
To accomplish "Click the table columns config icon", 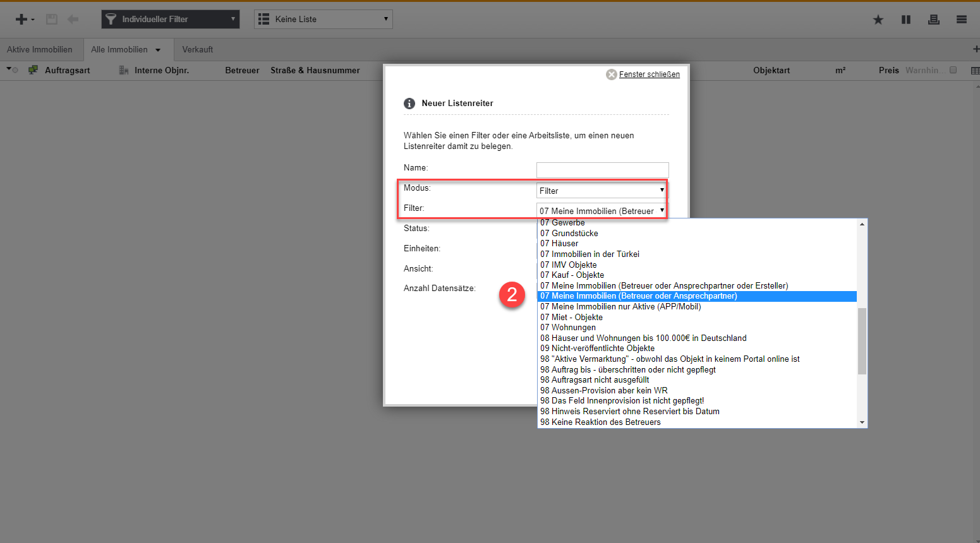I will tap(975, 71).
